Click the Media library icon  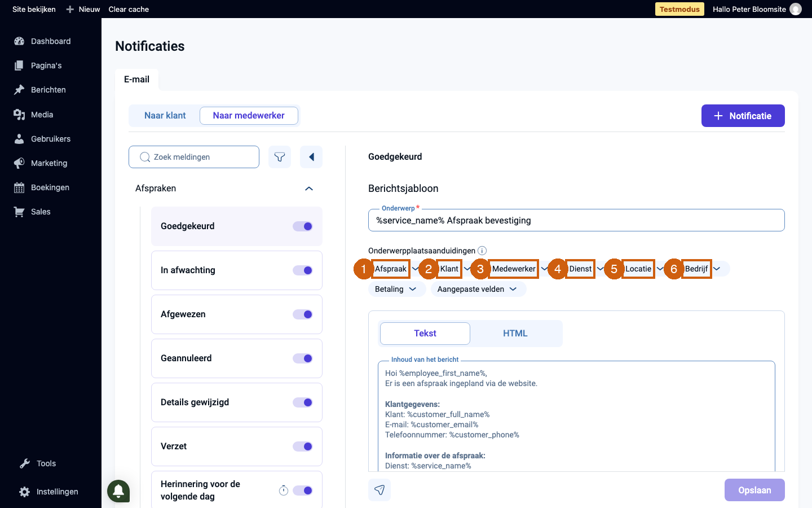coord(19,115)
